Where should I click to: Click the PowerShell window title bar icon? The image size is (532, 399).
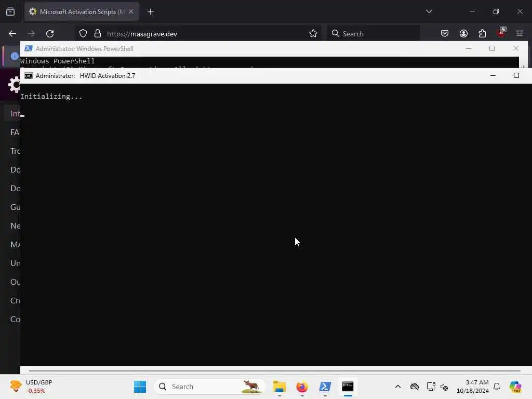[x=29, y=48]
